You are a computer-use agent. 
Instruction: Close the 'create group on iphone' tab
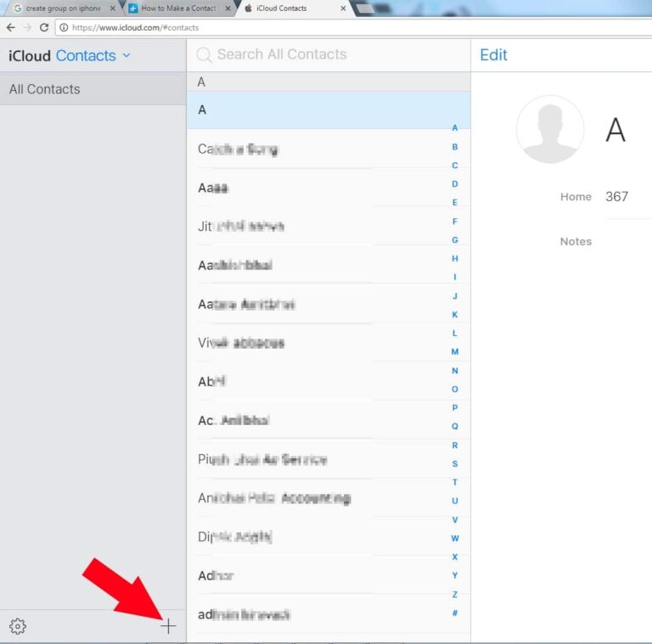[113, 8]
